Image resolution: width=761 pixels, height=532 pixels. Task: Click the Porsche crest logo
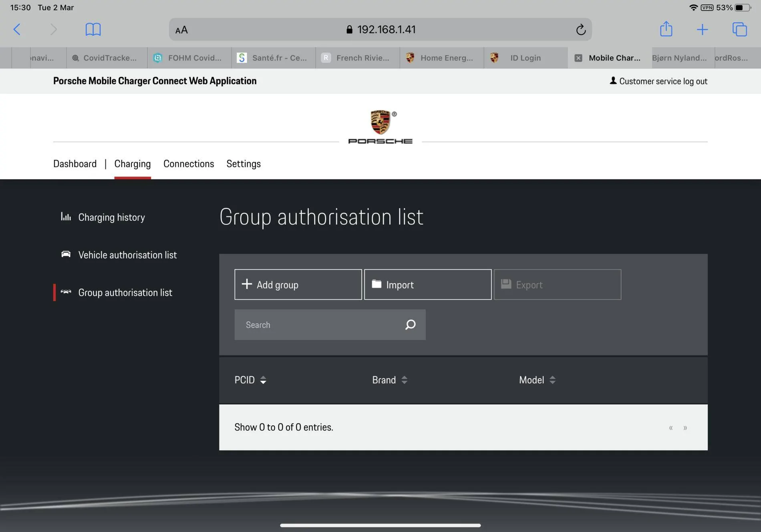[x=380, y=122]
